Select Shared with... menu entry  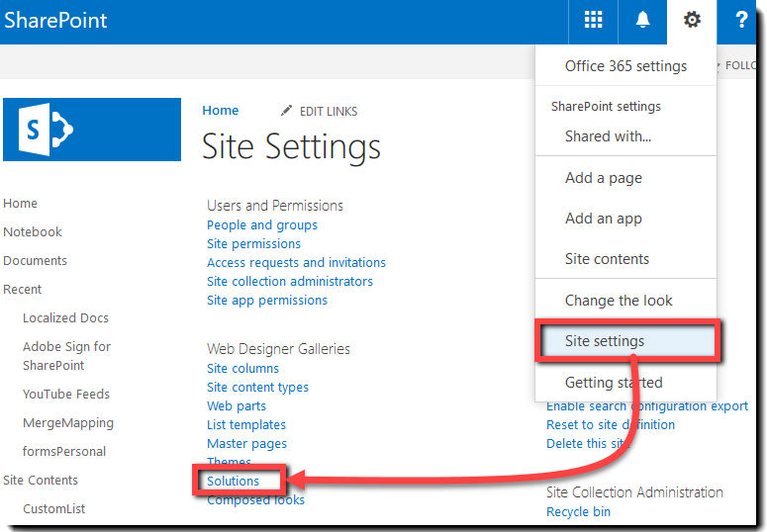click(x=608, y=136)
